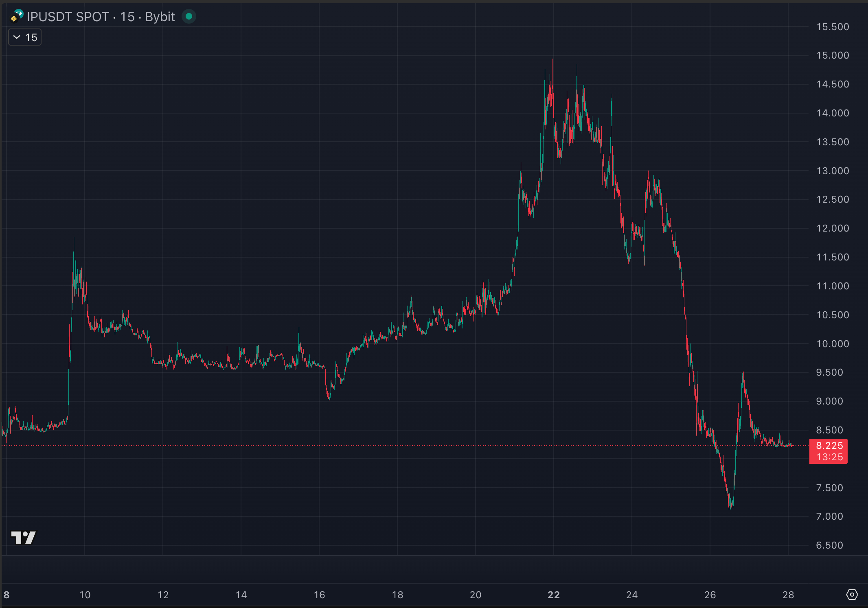Click the 6.500 price axis label

(x=829, y=545)
